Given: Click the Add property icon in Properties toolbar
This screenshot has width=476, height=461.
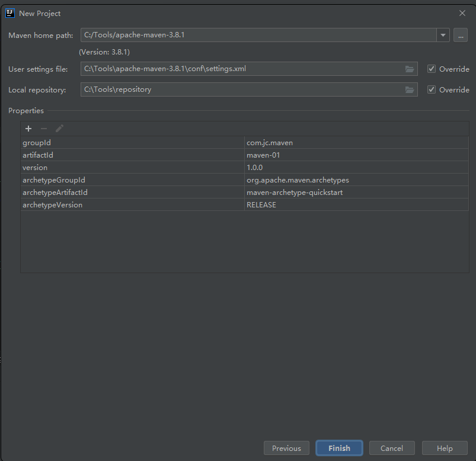Looking at the screenshot, I should coord(28,128).
